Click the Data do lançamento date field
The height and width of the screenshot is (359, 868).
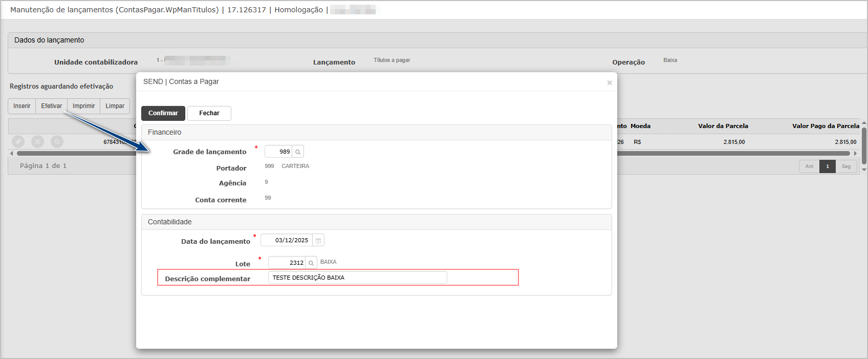click(287, 240)
